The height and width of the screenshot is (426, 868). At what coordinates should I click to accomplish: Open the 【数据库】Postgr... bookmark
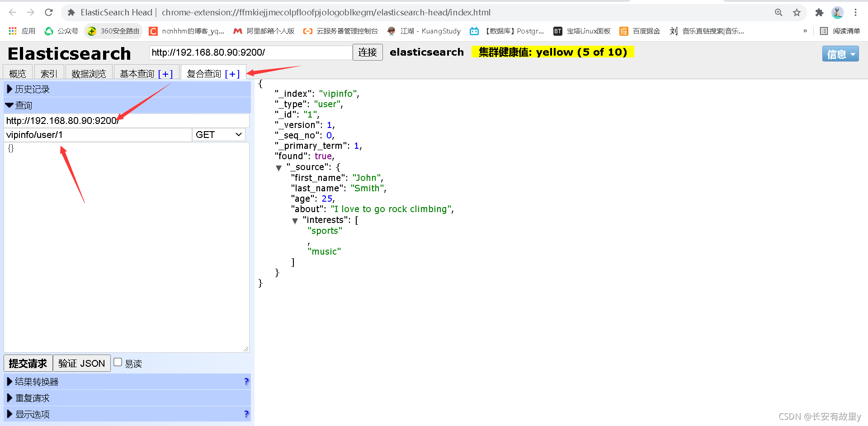507,31
